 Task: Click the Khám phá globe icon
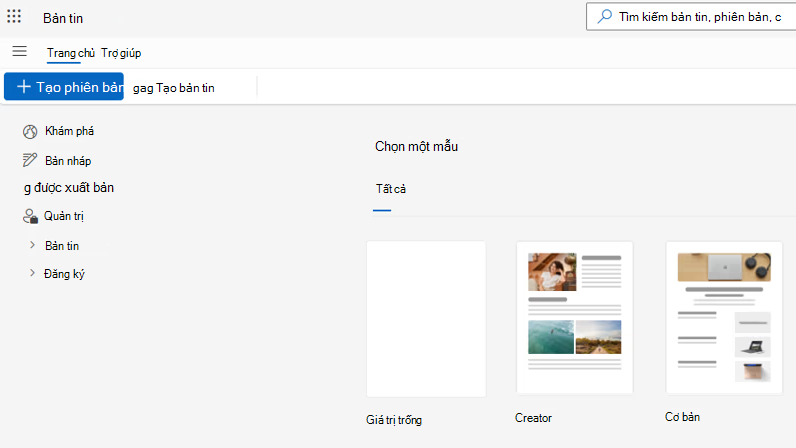coord(30,132)
